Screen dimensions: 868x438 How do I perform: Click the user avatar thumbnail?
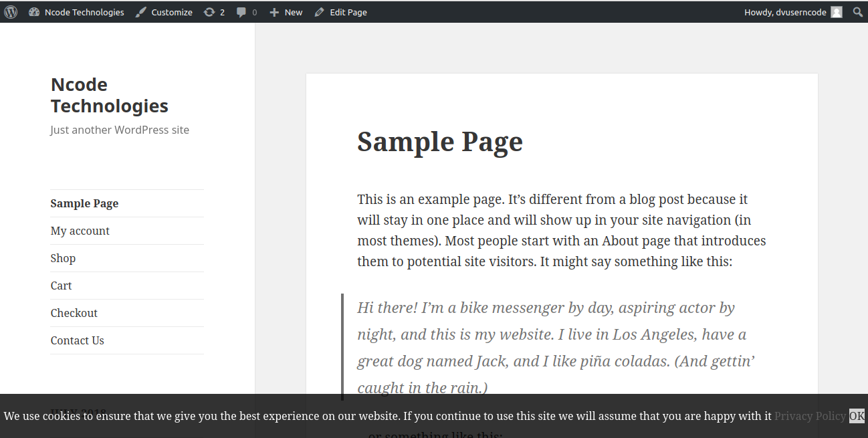[837, 12]
